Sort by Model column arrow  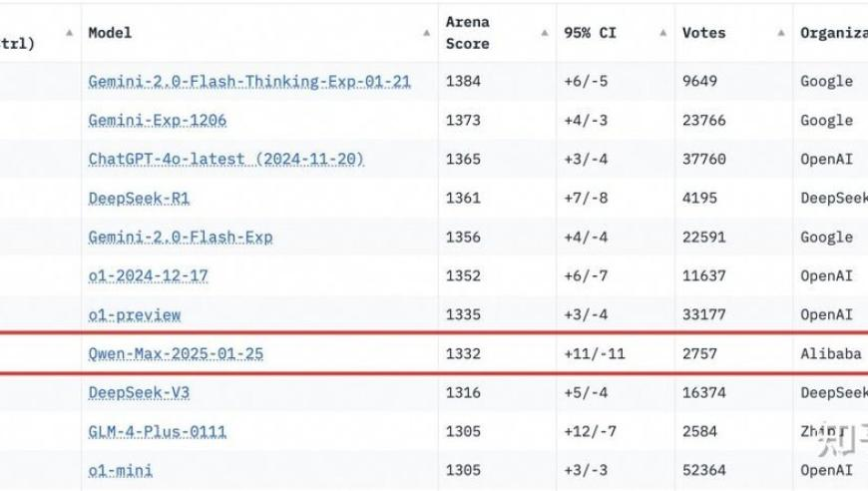pyautogui.click(x=427, y=33)
